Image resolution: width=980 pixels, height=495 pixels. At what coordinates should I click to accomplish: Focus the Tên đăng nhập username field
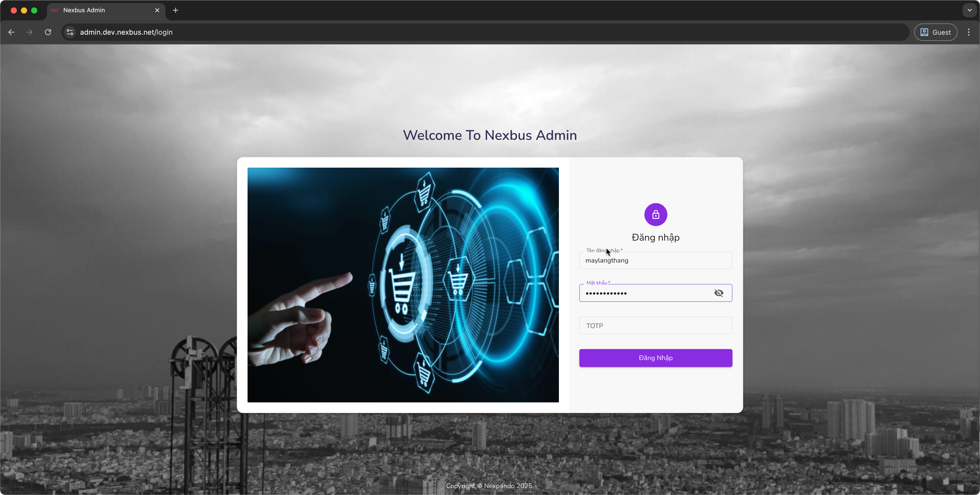point(655,260)
